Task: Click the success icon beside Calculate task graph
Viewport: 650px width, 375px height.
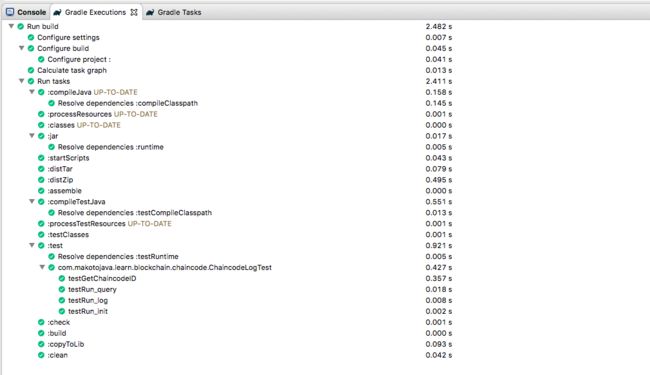Action: [x=31, y=70]
